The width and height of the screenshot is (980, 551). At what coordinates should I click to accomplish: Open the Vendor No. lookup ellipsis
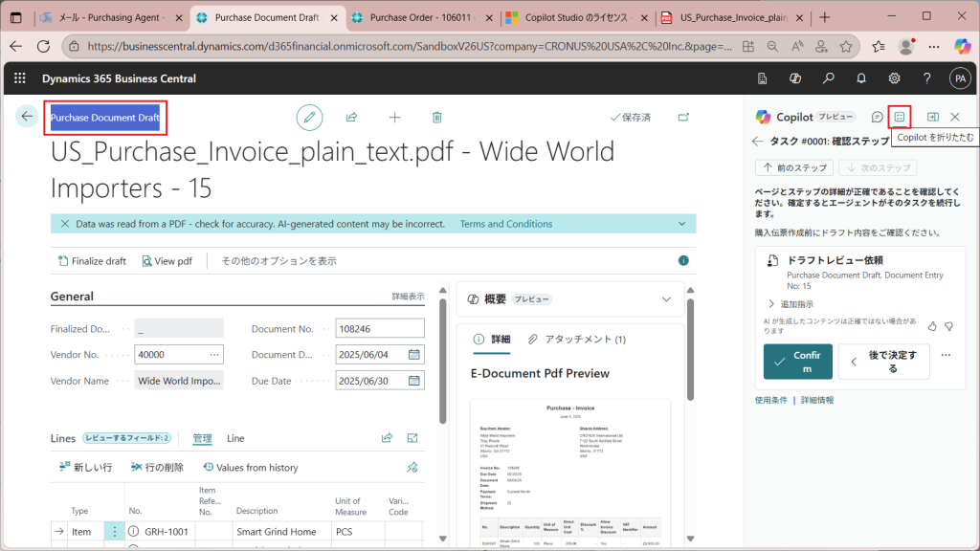214,354
